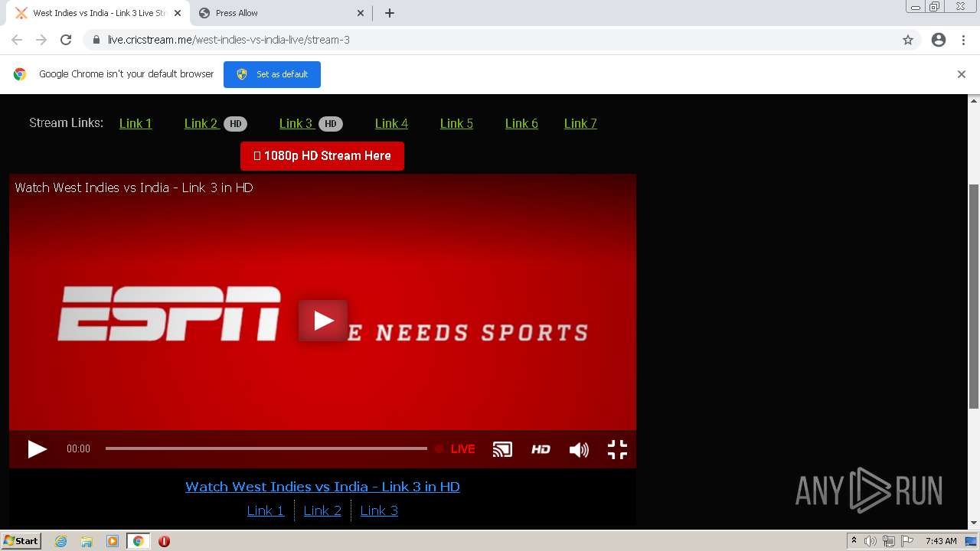Switch to the Press Allow tab
The height and width of the screenshot is (551, 980).
coord(282,13)
